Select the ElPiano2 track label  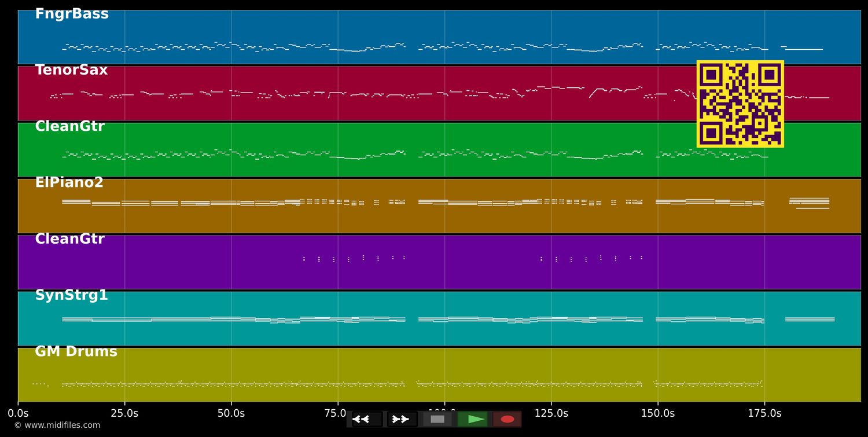tap(69, 183)
